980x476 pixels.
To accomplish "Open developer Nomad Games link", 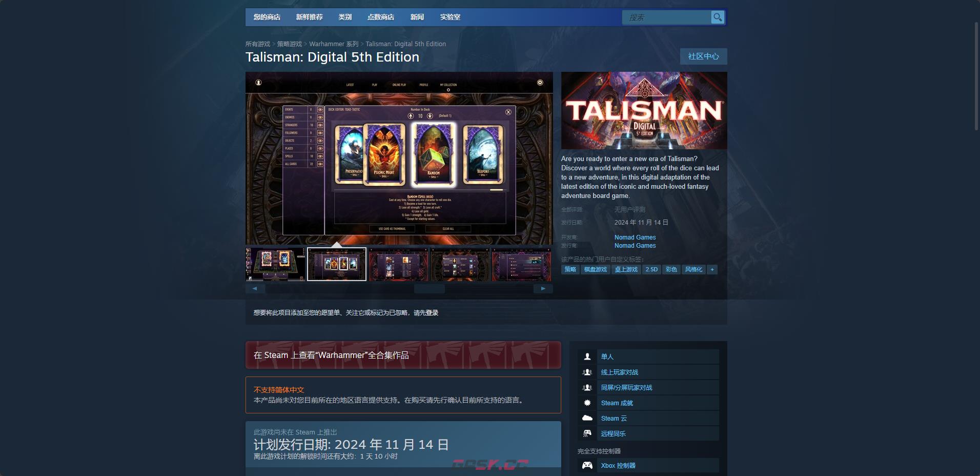I will pos(635,237).
